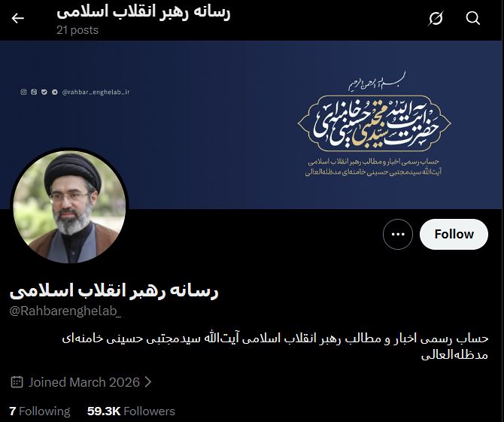Click the Instagram icon in the banner
This screenshot has height=422, width=504.
point(23,92)
